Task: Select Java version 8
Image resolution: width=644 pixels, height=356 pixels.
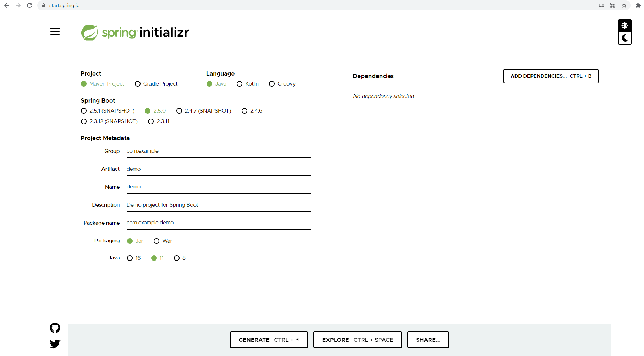Action: pos(180,258)
